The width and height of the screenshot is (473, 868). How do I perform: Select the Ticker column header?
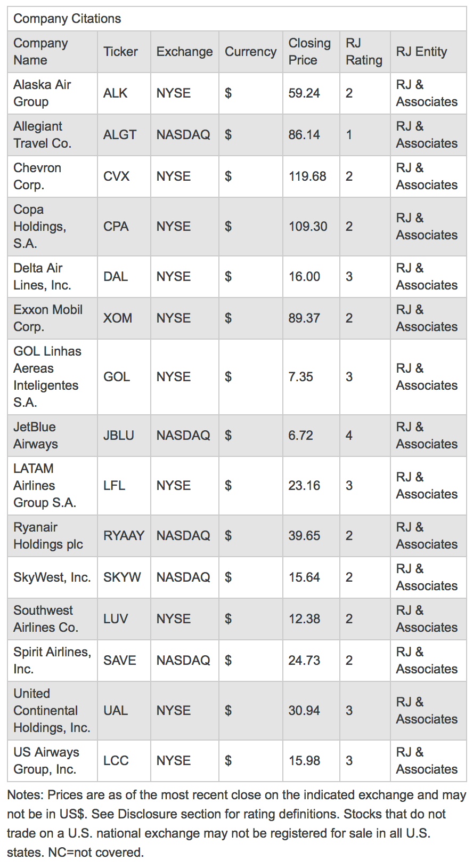click(x=120, y=52)
